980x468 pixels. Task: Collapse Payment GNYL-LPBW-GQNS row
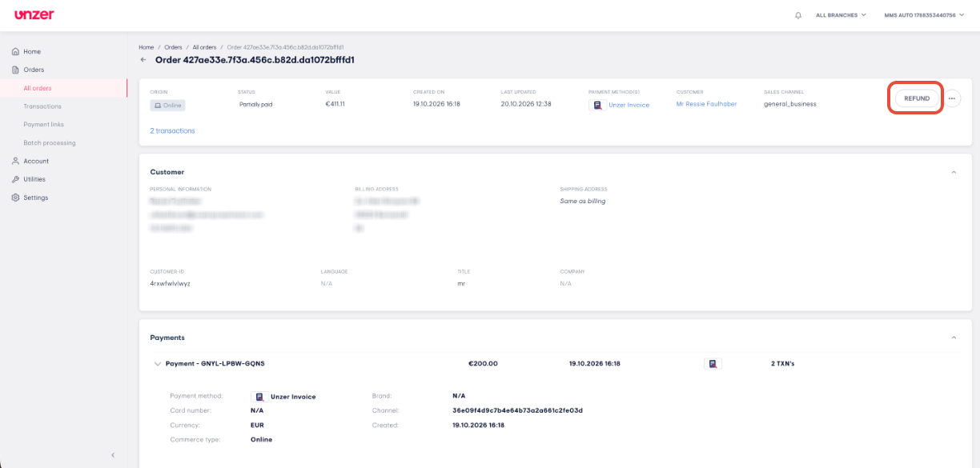click(158, 363)
